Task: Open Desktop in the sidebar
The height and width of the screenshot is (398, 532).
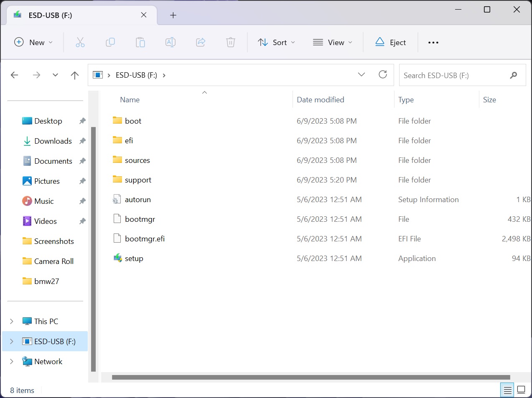Action: pos(48,121)
